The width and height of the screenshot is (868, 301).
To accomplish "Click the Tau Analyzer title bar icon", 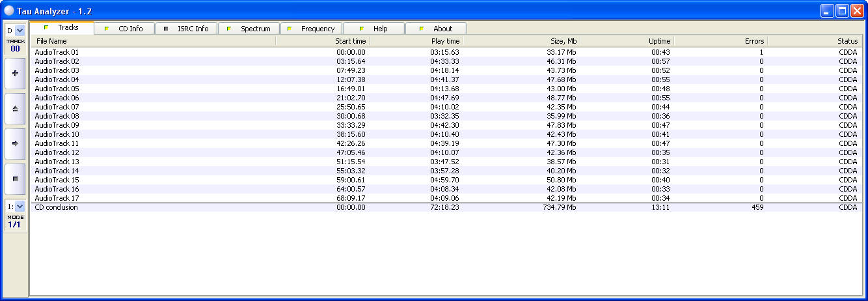I will tap(8, 10).
